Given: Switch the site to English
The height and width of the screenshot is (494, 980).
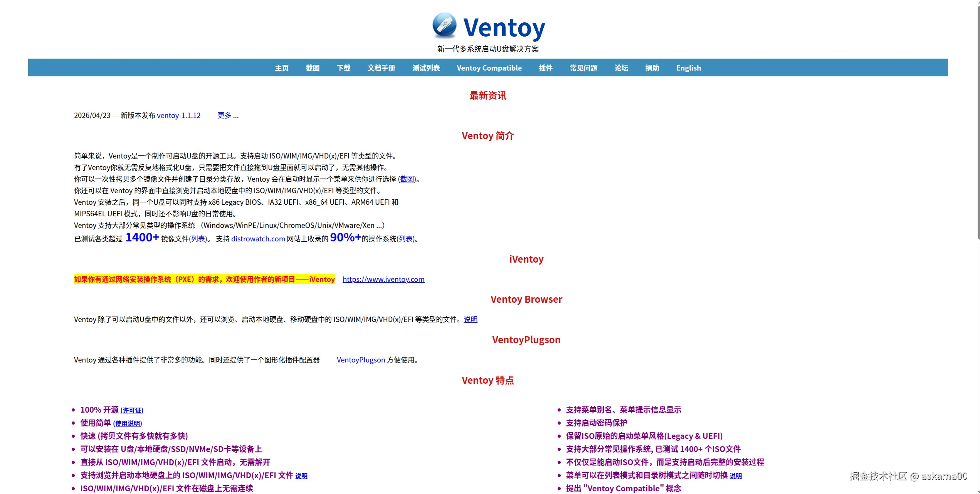Looking at the screenshot, I should [x=688, y=68].
